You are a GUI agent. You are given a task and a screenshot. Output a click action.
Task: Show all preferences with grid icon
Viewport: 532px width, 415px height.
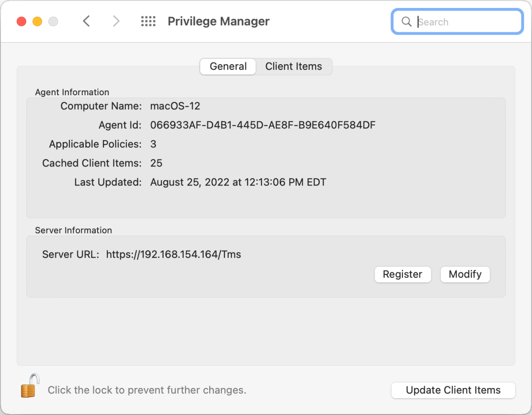[x=148, y=21]
